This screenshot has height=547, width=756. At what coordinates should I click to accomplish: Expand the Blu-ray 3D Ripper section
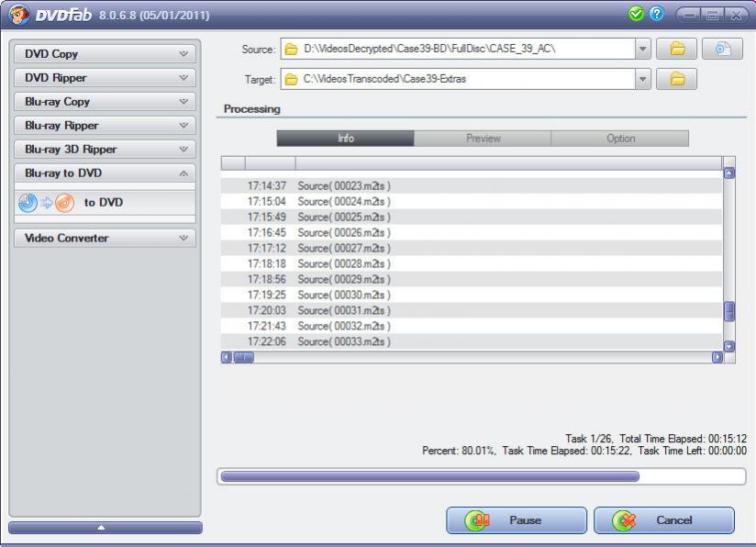pyautogui.click(x=106, y=149)
